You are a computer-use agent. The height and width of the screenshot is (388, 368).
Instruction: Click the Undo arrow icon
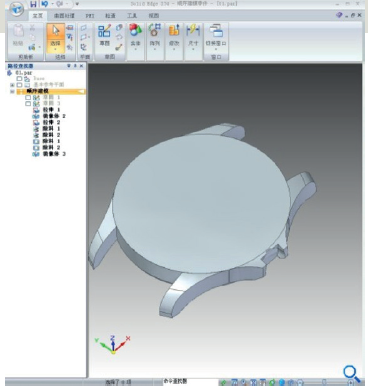(45, 4)
